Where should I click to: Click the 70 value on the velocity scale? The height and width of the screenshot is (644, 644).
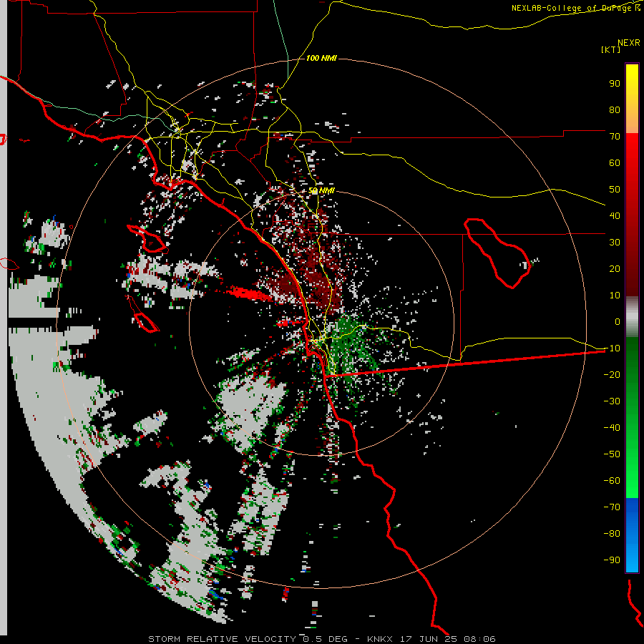coord(615,137)
